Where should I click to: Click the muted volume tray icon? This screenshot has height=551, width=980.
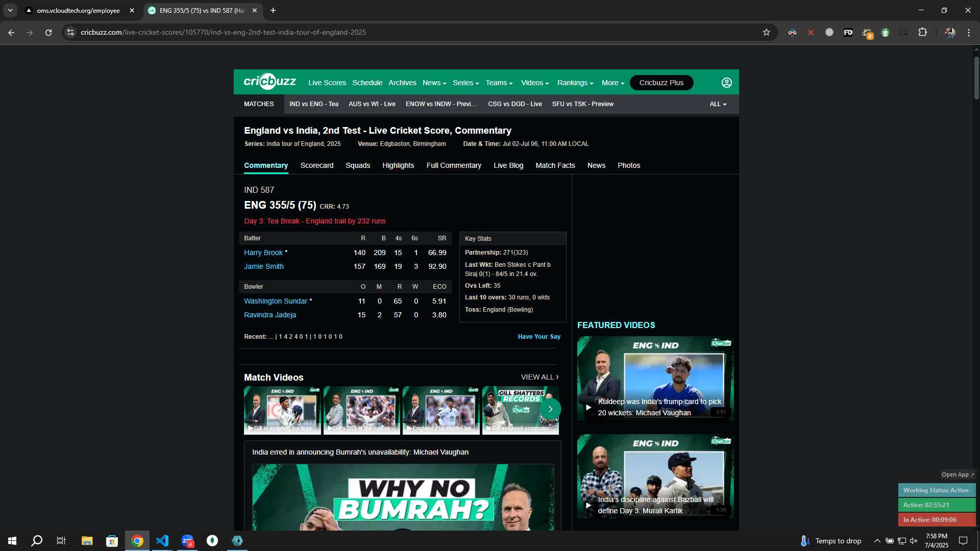pyautogui.click(x=914, y=541)
